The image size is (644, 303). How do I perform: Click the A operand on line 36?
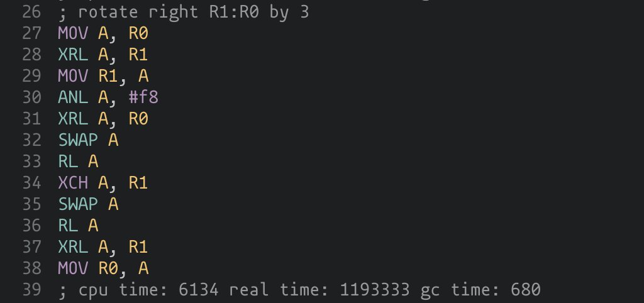93,226
